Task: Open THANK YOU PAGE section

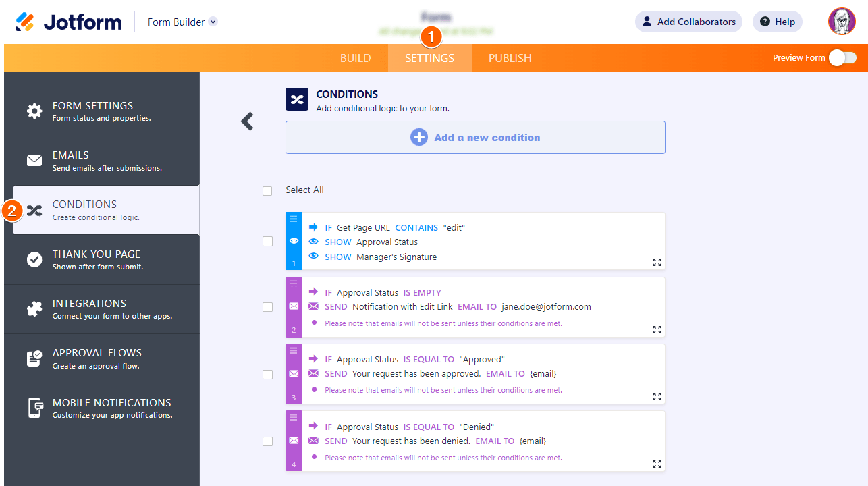Action: [102, 259]
